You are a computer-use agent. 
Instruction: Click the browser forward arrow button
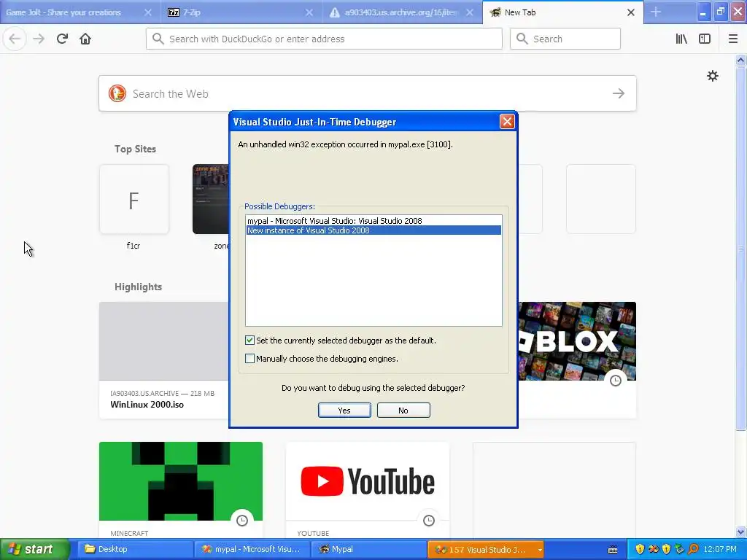tap(39, 39)
